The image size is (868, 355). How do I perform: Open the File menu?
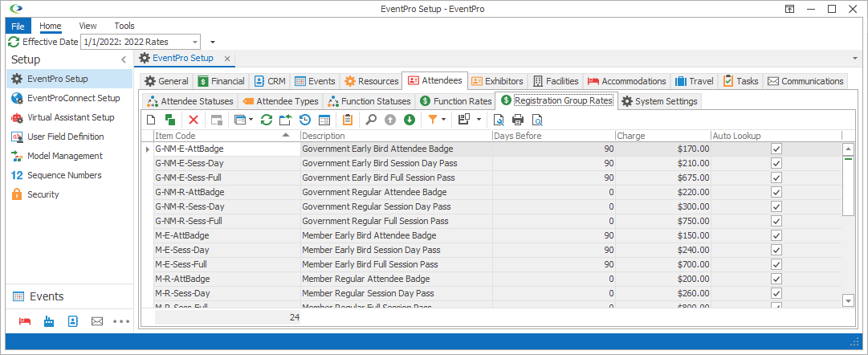tap(18, 26)
